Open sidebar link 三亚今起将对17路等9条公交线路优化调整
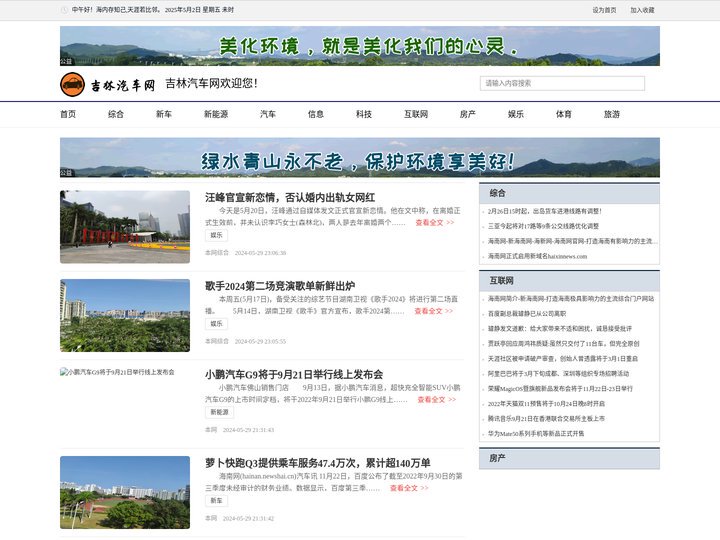 [x=543, y=226]
